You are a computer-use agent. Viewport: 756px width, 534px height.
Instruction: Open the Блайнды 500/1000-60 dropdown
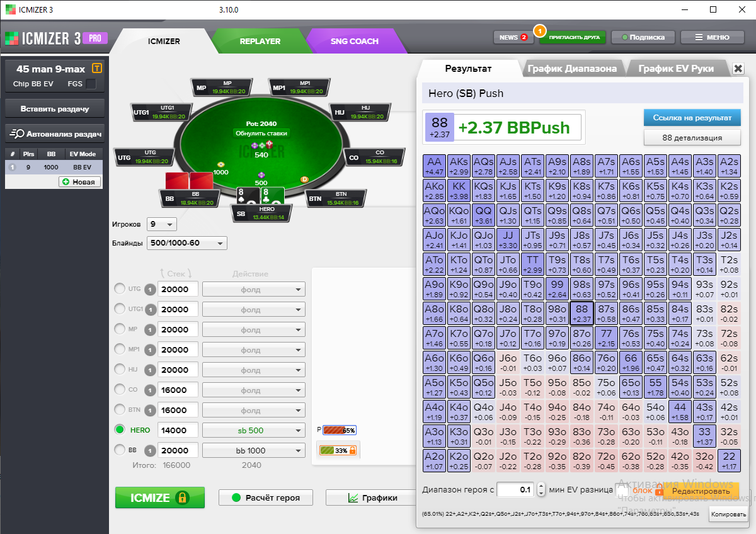click(x=186, y=244)
